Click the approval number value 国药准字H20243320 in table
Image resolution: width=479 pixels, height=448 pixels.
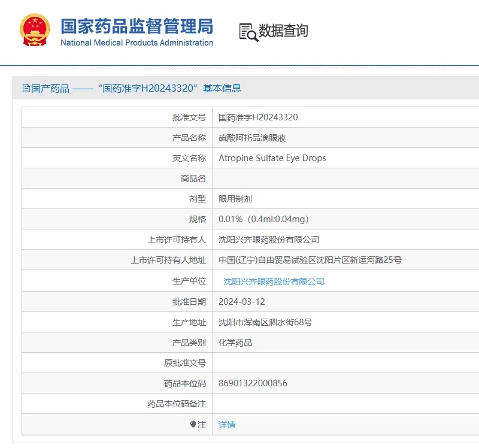coord(258,117)
